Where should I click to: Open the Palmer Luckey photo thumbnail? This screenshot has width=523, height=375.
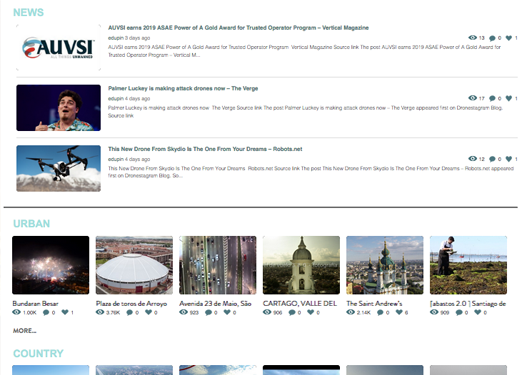[x=58, y=108]
